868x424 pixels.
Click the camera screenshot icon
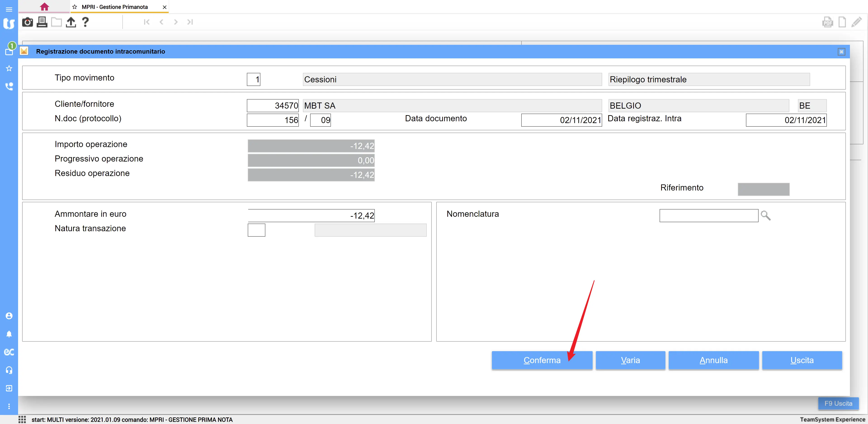[27, 22]
